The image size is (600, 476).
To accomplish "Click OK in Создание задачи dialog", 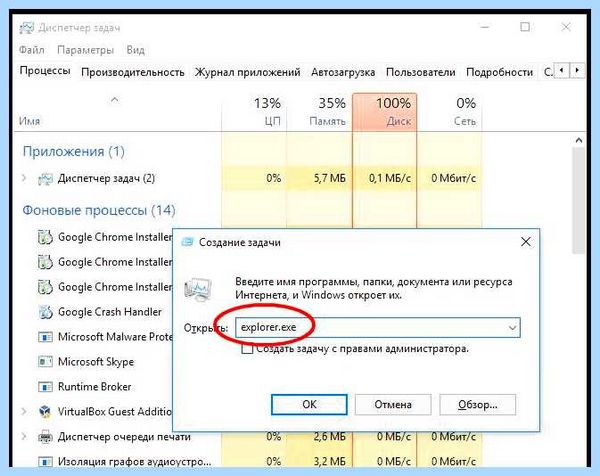I will click(309, 404).
